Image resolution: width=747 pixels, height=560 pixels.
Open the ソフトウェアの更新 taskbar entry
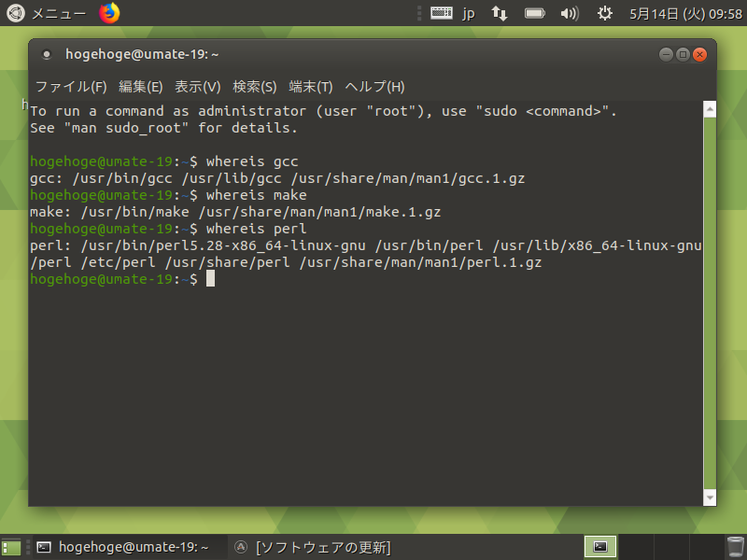[313, 548]
